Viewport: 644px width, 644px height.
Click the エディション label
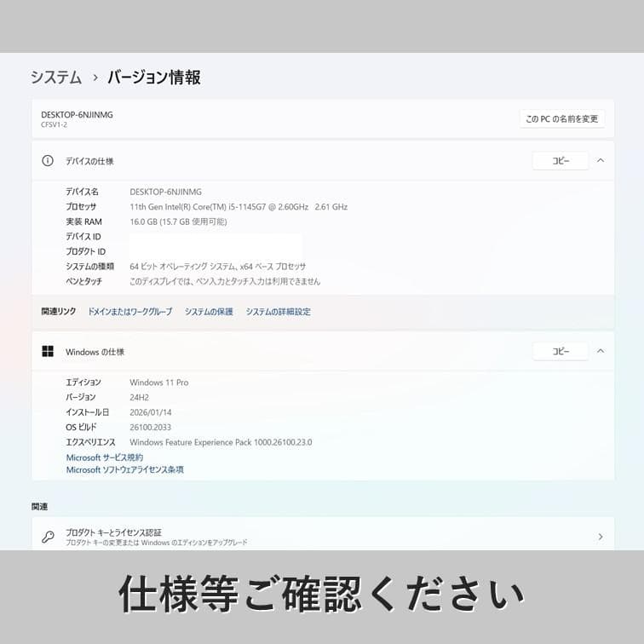click(83, 382)
